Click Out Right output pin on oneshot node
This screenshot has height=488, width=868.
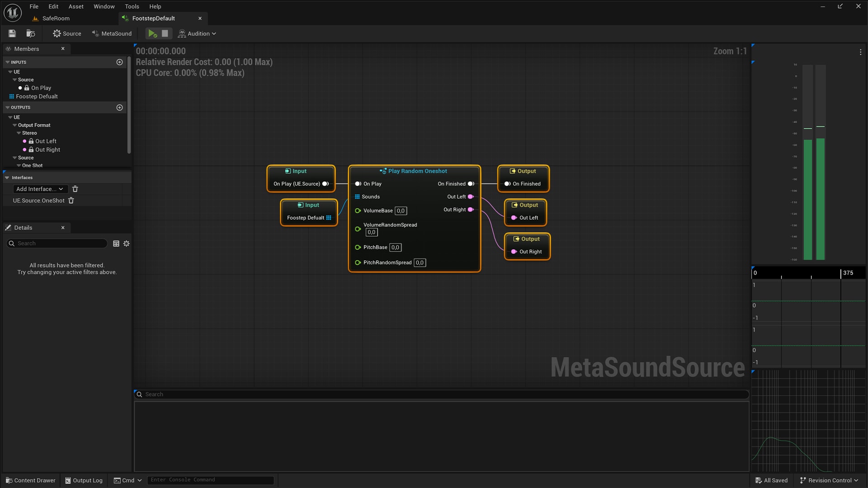point(471,210)
